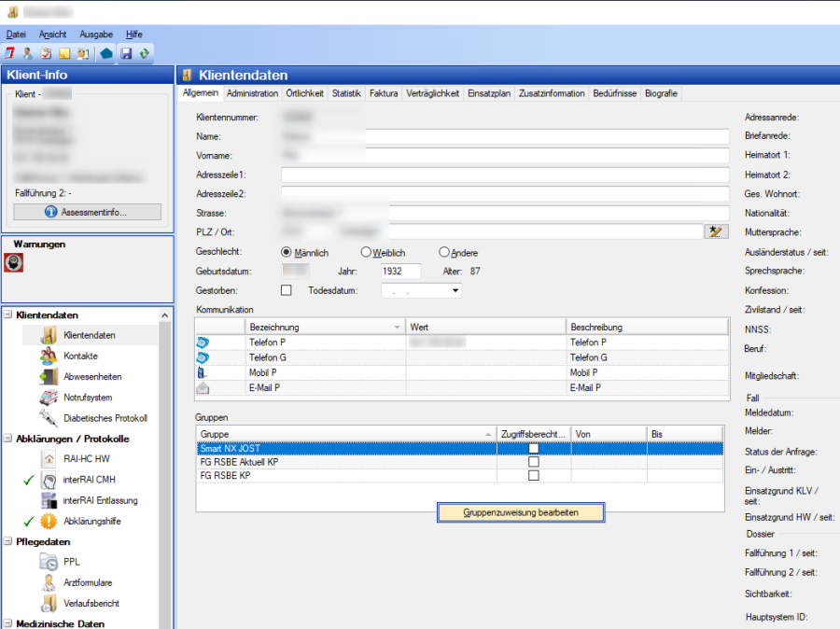Click the navigation panel vertical scrollbar
This screenshot has width=840, height=629.
pyautogui.click(x=166, y=467)
